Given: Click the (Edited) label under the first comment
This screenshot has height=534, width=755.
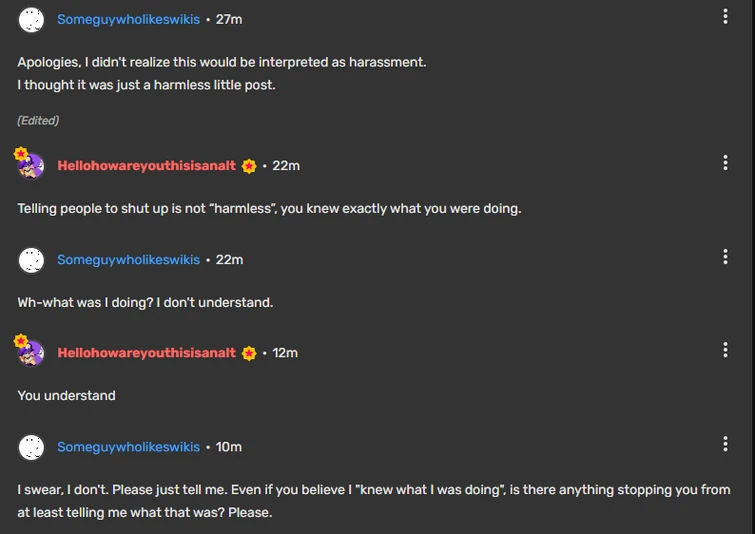Looking at the screenshot, I should (x=38, y=121).
